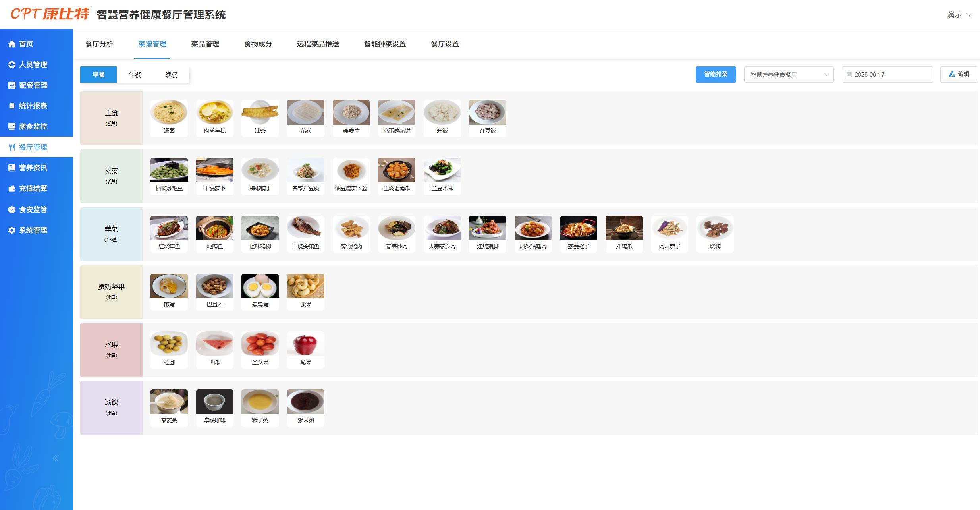
Task: Click the 配餐管理 sidebar icon
Action: [12, 85]
